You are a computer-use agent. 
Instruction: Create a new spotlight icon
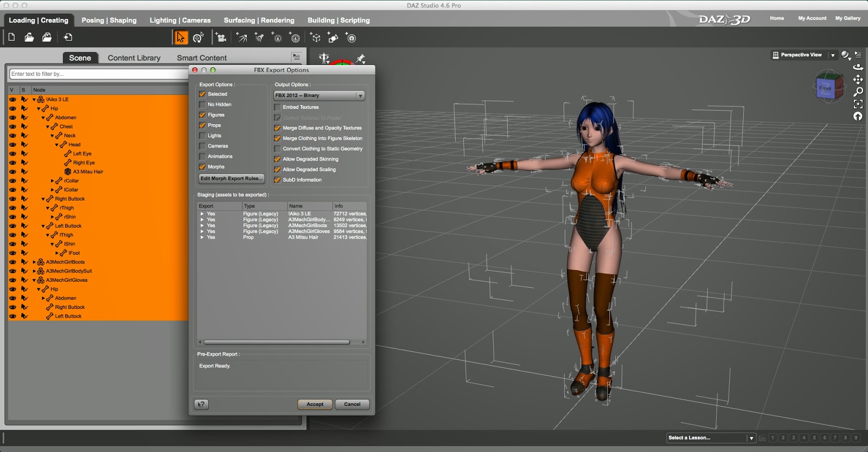click(259, 37)
